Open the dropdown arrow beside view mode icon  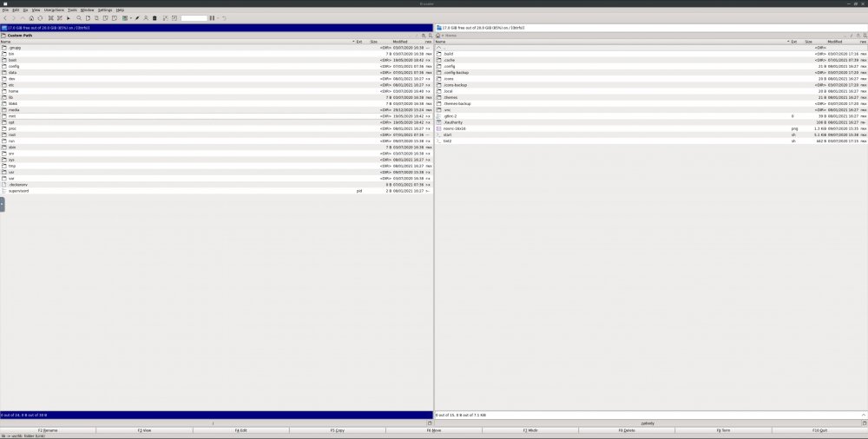pos(131,18)
